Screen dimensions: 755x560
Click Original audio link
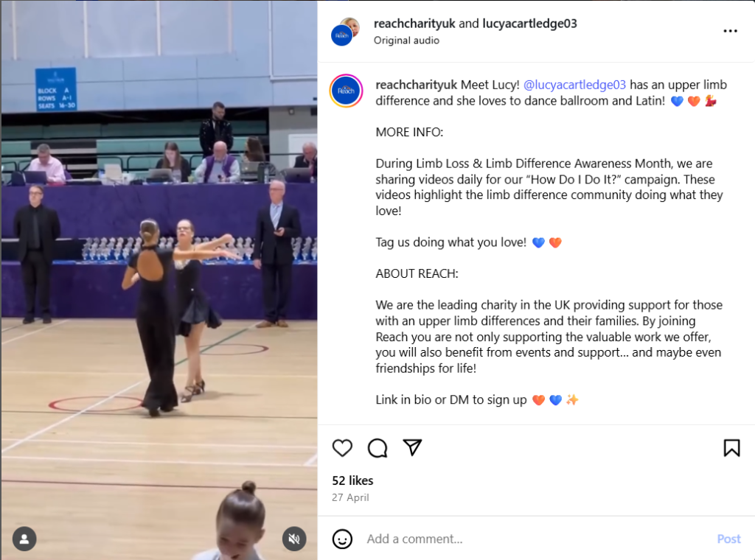click(406, 41)
